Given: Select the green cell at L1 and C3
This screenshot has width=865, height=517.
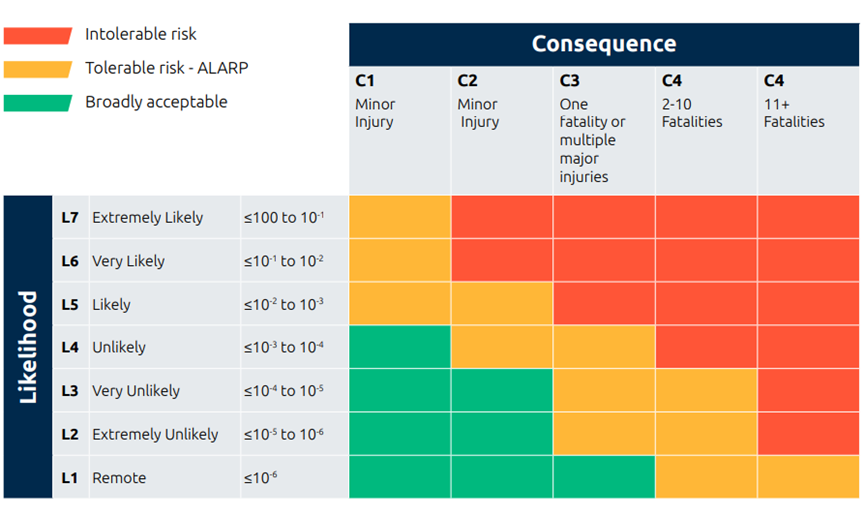Looking at the screenshot, I should point(604,477).
